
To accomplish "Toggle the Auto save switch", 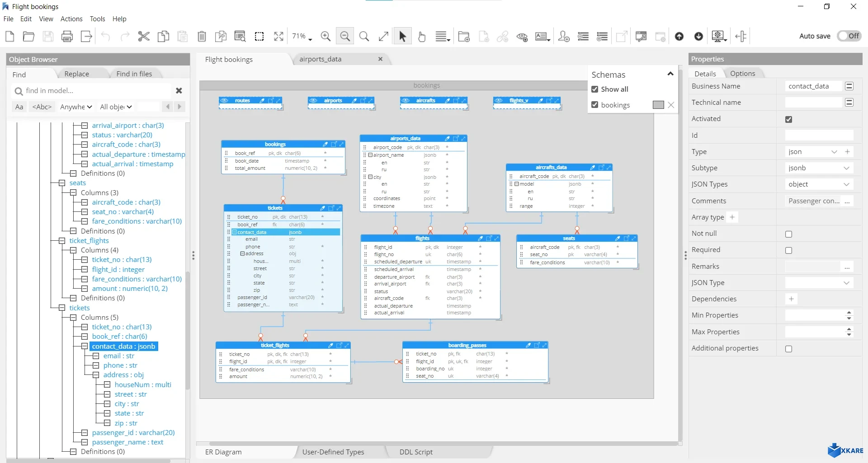I will (x=849, y=36).
